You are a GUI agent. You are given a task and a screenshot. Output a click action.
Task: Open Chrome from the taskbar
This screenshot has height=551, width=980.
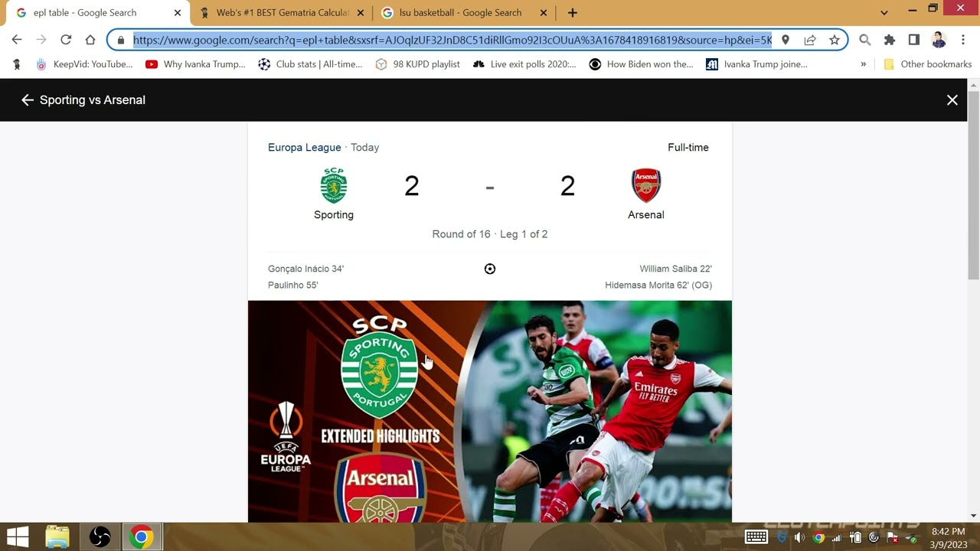[x=141, y=537]
